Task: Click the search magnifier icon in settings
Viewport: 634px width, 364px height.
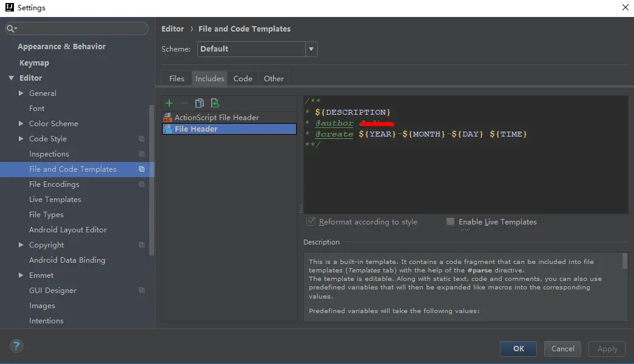Action: 11,29
